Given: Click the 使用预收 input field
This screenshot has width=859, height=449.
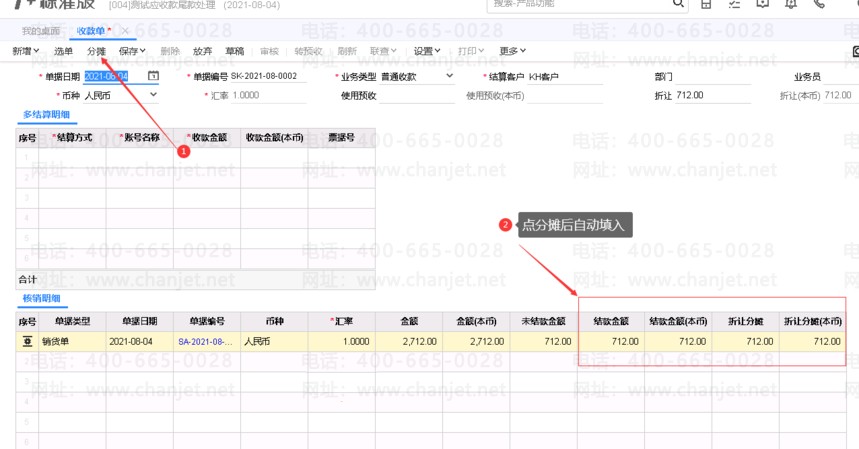Looking at the screenshot, I should [417, 95].
